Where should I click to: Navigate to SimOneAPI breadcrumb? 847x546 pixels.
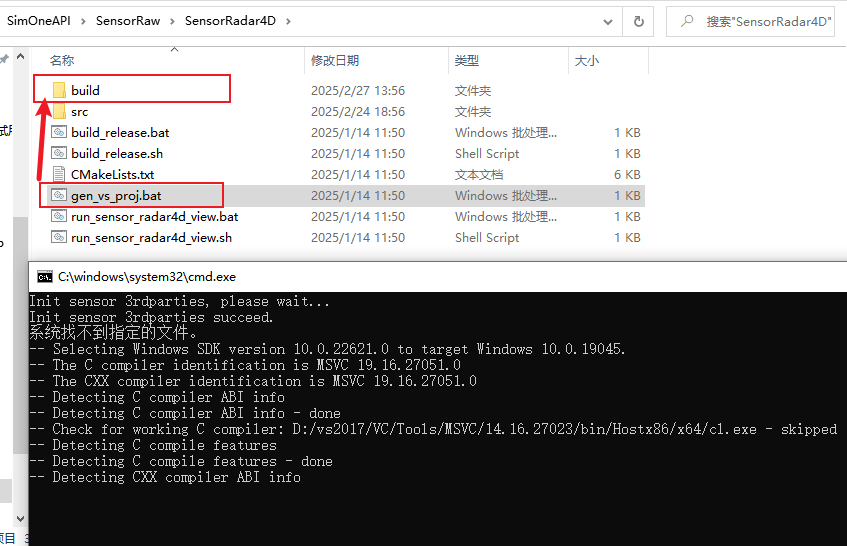[x=39, y=21]
